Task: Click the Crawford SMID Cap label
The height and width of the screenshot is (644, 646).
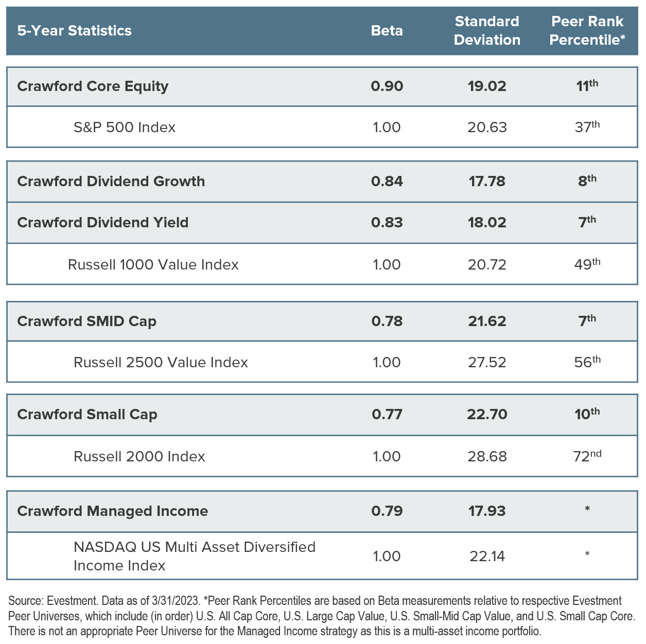Action: tap(86, 321)
